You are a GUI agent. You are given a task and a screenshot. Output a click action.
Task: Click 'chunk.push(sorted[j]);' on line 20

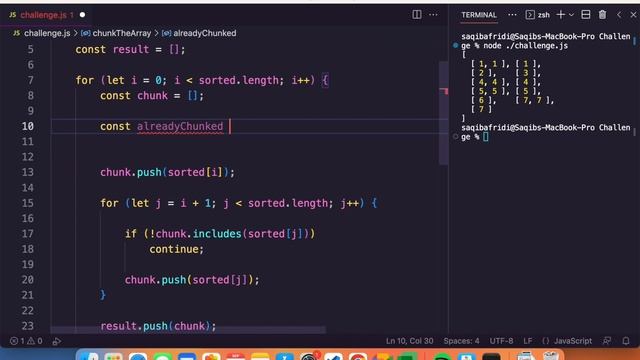pos(192,280)
